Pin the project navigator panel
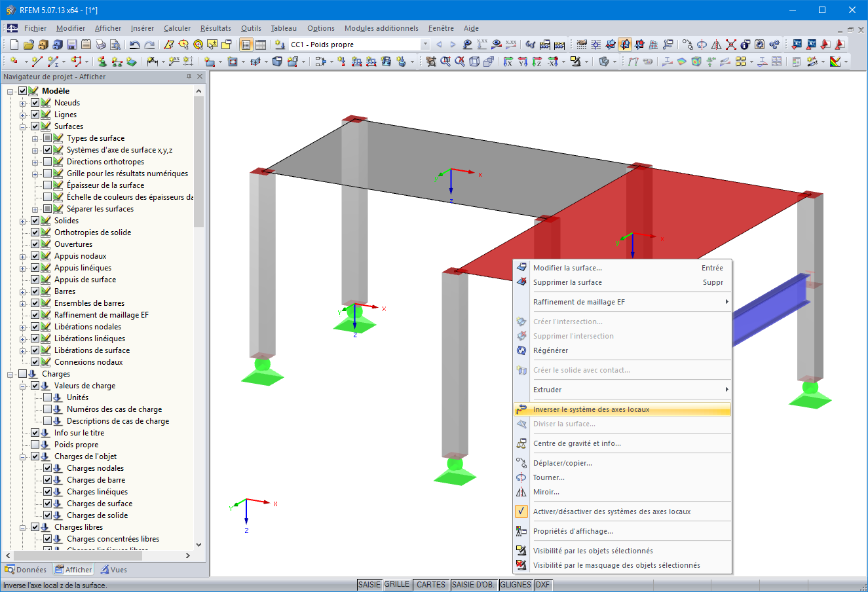The height and width of the screenshot is (592, 868). [189, 77]
